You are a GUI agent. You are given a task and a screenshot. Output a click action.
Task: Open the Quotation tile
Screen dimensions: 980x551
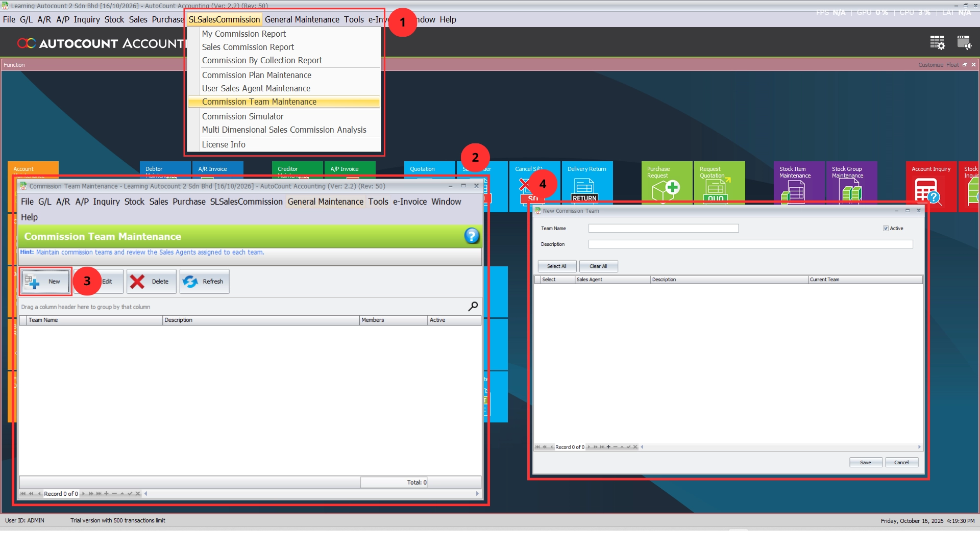(429, 169)
